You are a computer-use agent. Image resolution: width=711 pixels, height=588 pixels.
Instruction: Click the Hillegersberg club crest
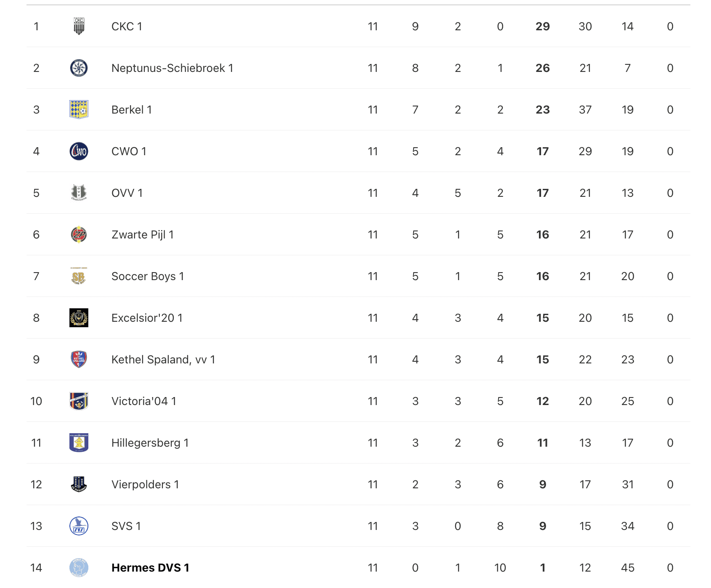pyautogui.click(x=79, y=443)
